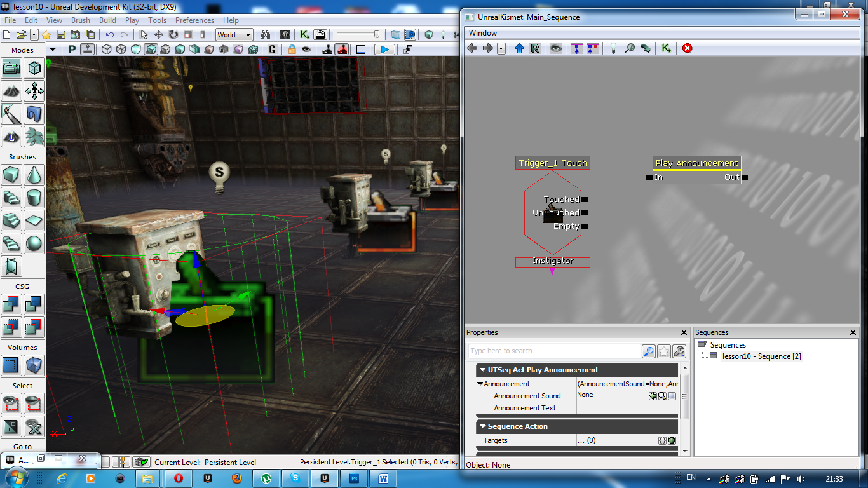Image resolution: width=868 pixels, height=488 pixels.
Task: Open Kismet from the UDK toolbar
Action: [x=305, y=34]
